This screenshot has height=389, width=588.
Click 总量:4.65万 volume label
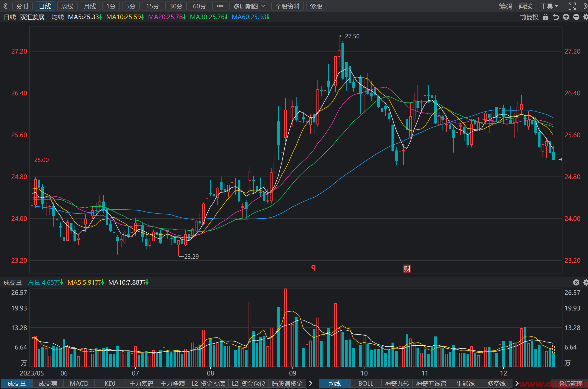coord(45,283)
